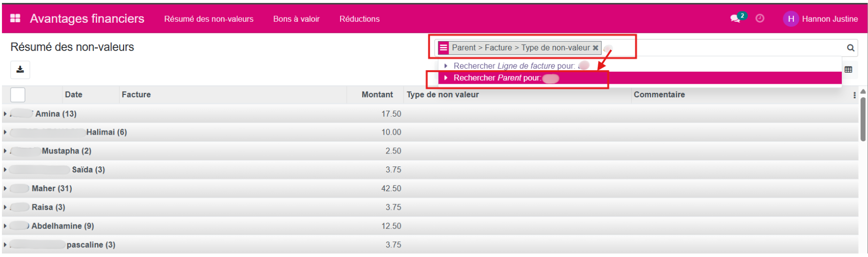The image size is (868, 257).
Task: Remove the Type de non-valeur group filter
Action: 595,47
